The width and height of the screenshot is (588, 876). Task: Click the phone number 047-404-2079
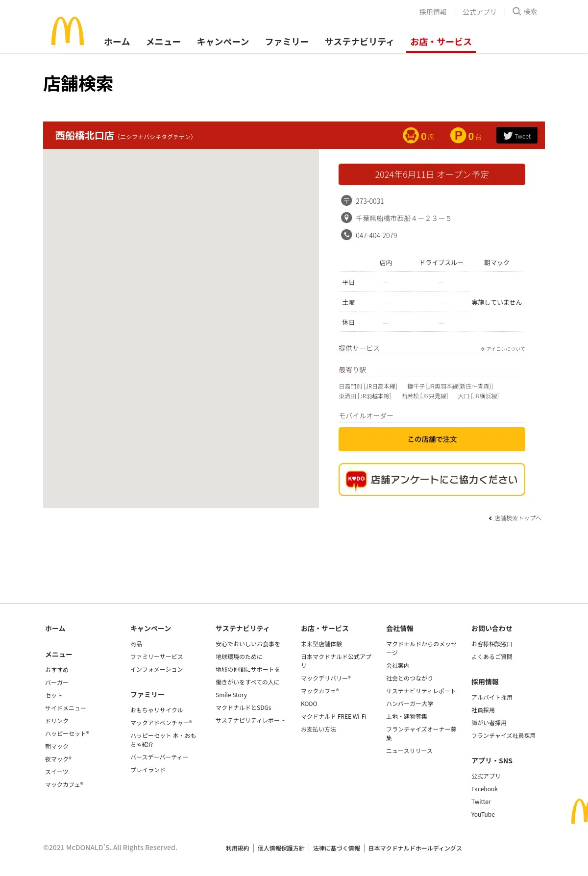pyautogui.click(x=376, y=235)
